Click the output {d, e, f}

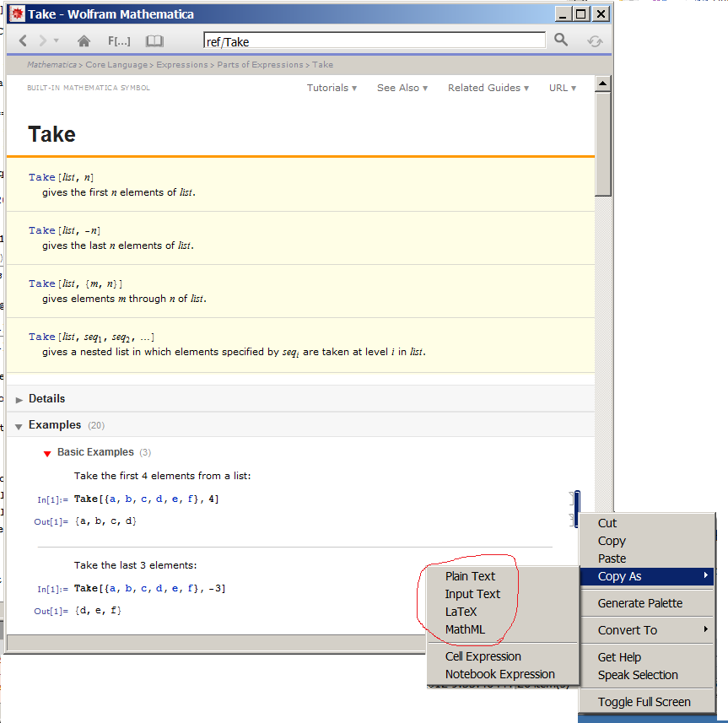pos(98,610)
